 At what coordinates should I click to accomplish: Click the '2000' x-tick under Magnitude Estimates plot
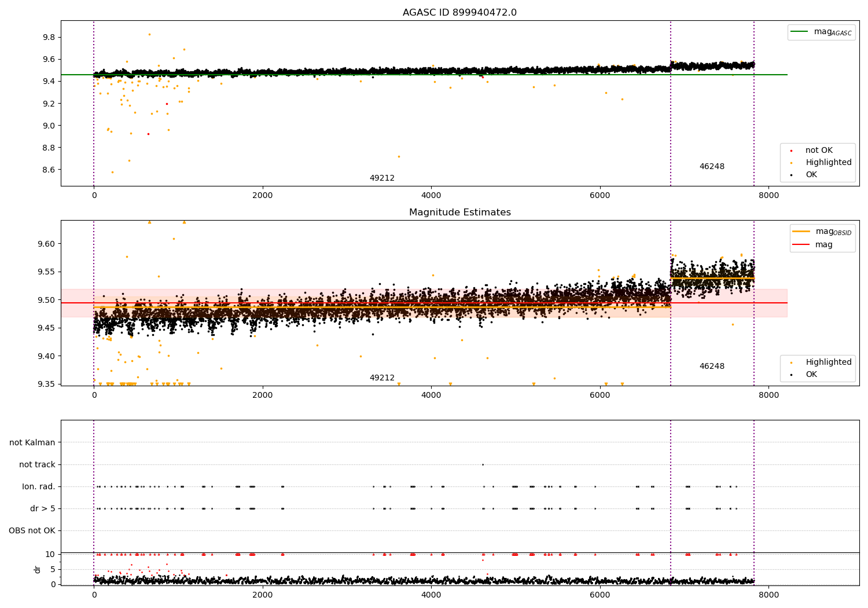click(263, 395)
